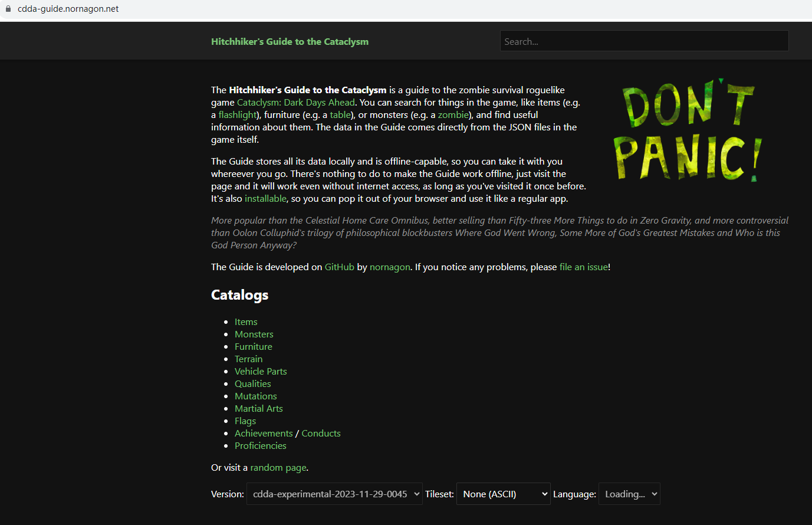812x525 pixels.
Task: Open the Conducts catalog
Action: (321, 434)
